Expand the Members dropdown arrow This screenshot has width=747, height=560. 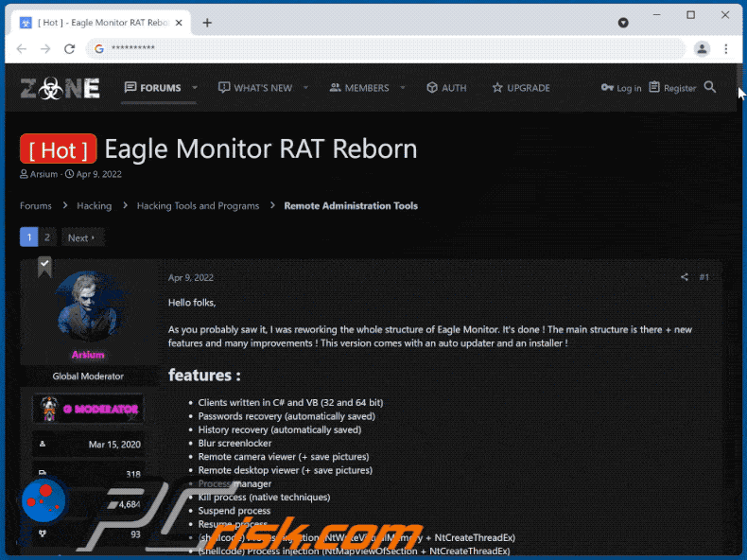click(403, 88)
